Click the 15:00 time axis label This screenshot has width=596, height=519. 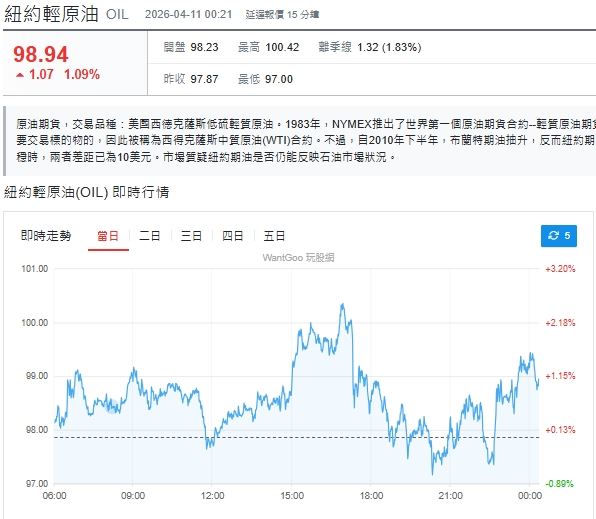point(292,495)
